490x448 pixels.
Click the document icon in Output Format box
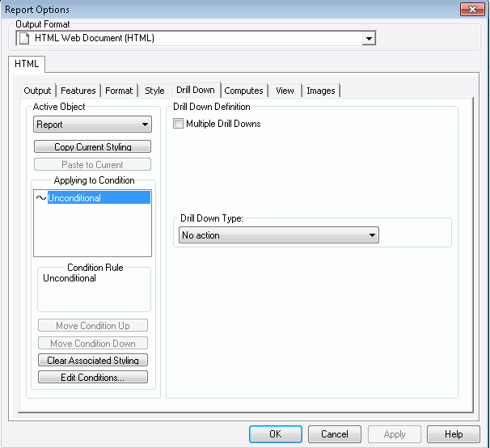tap(24, 39)
